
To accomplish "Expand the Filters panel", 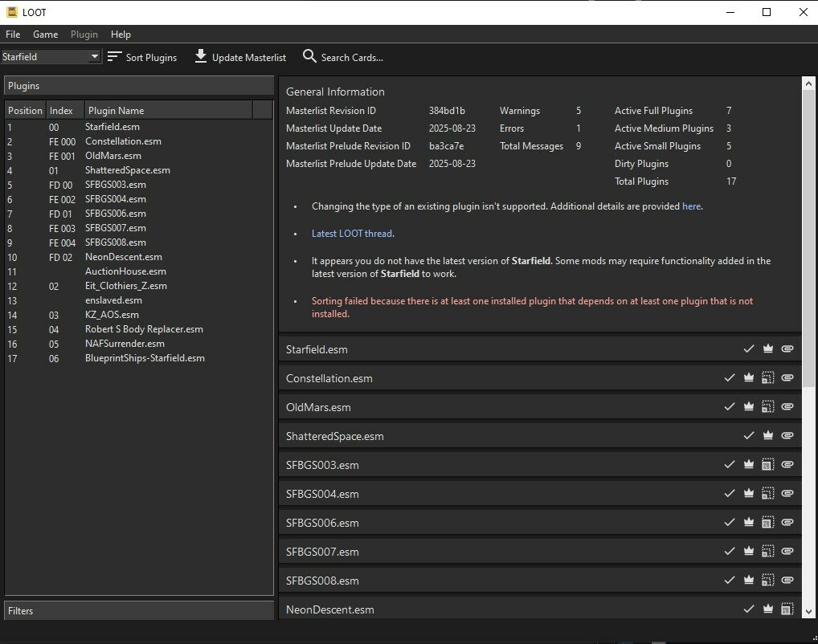I will 139,610.
